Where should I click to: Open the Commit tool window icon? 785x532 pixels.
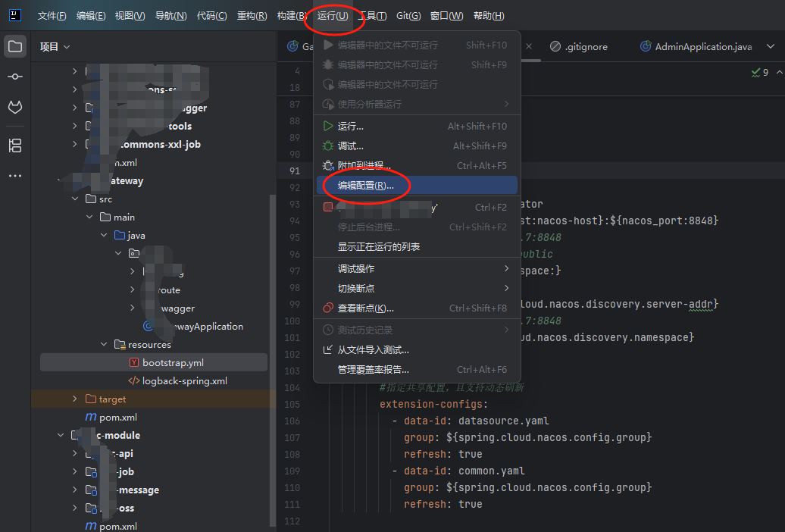tap(15, 77)
